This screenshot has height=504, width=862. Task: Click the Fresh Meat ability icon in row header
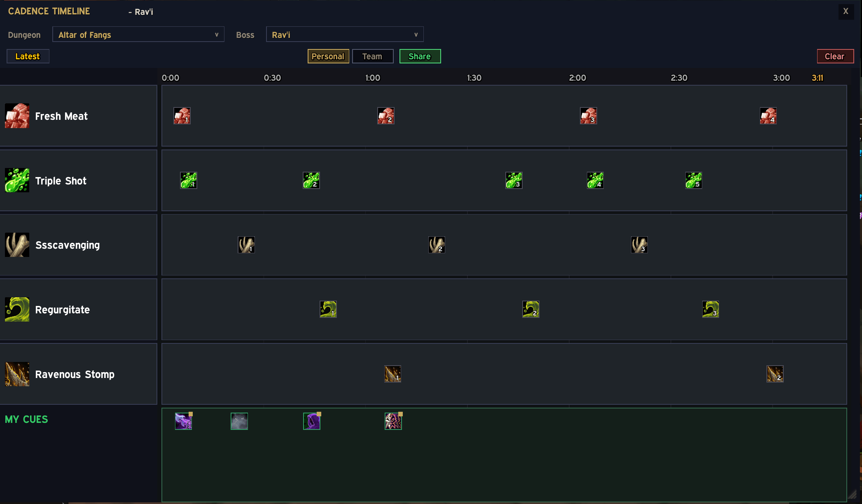[x=17, y=116]
